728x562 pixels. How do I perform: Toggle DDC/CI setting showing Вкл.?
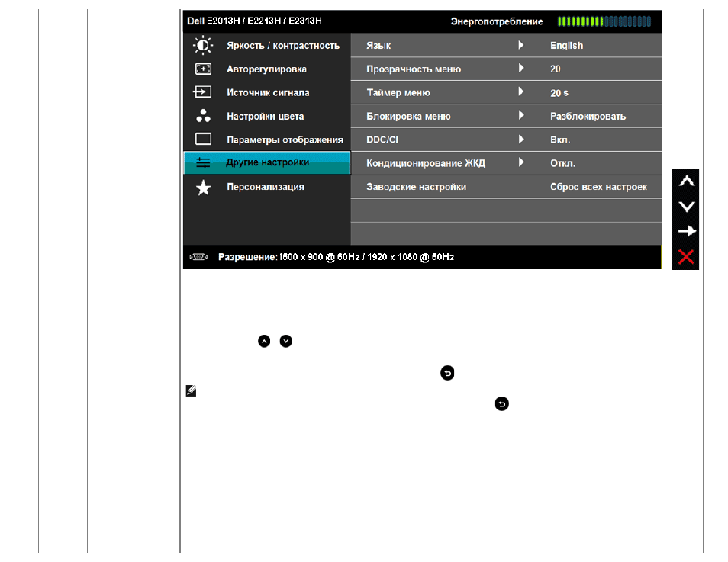tap(560, 140)
